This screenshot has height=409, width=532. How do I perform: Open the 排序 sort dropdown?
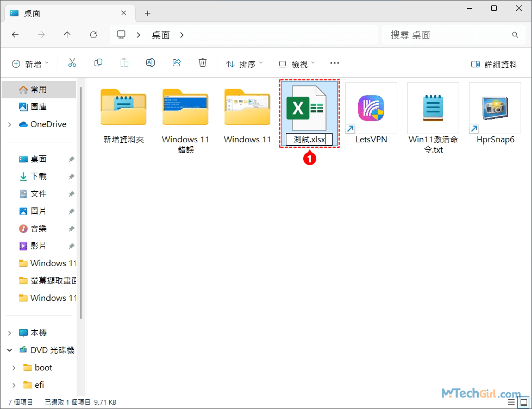244,64
